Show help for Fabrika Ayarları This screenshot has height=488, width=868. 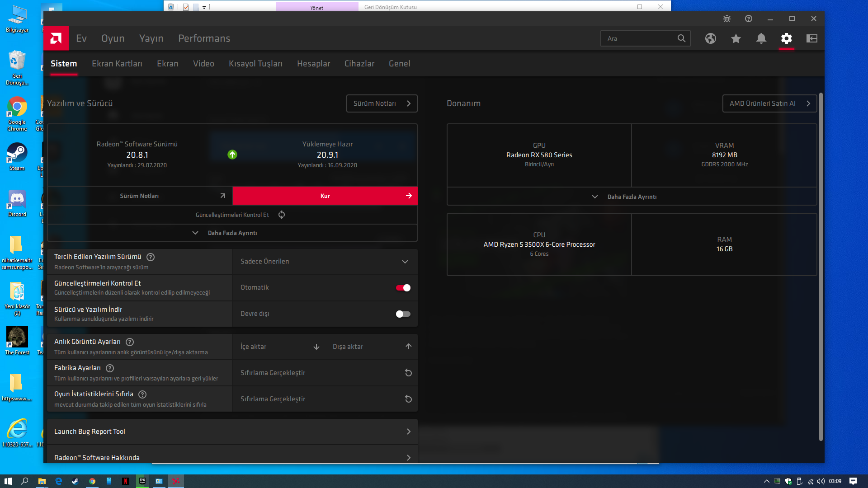(110, 368)
